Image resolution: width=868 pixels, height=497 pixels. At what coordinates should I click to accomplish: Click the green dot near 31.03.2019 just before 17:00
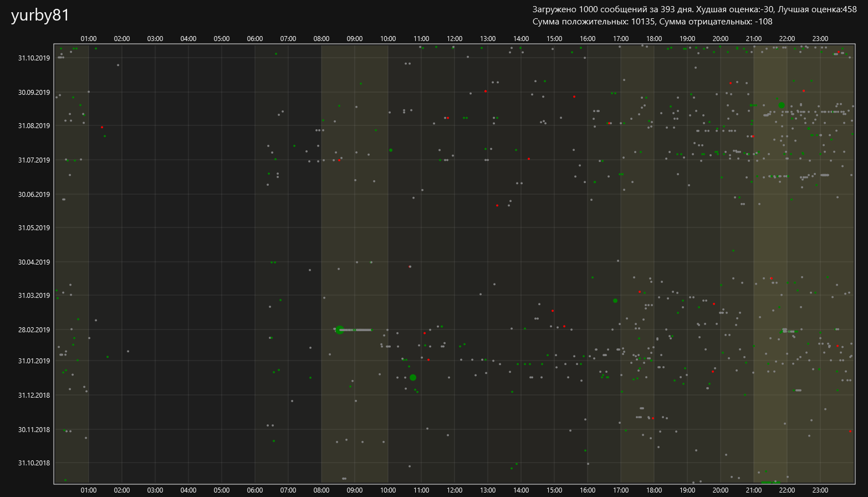[615, 301]
